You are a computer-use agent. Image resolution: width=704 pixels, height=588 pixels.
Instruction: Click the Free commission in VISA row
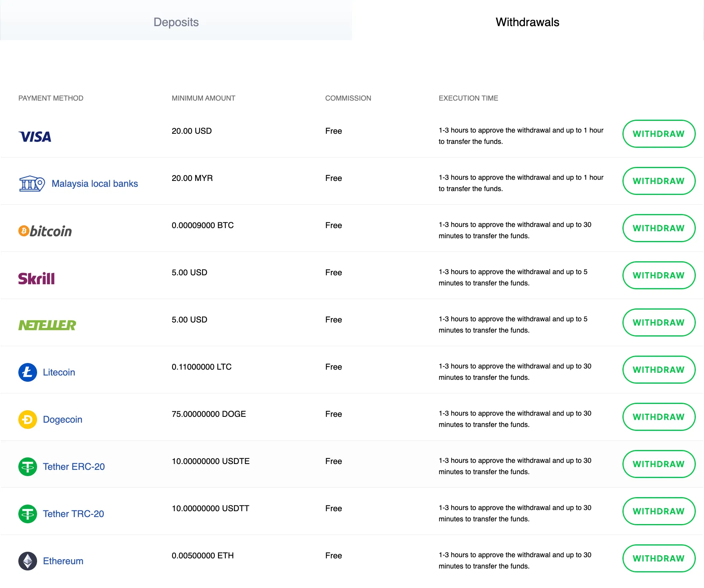pyautogui.click(x=334, y=131)
